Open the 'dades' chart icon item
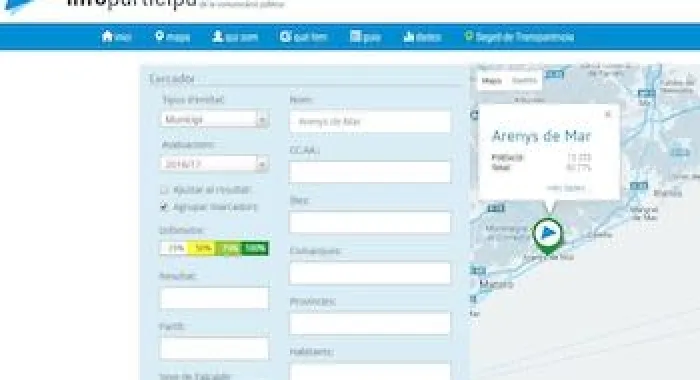700x380 pixels. tap(422, 37)
